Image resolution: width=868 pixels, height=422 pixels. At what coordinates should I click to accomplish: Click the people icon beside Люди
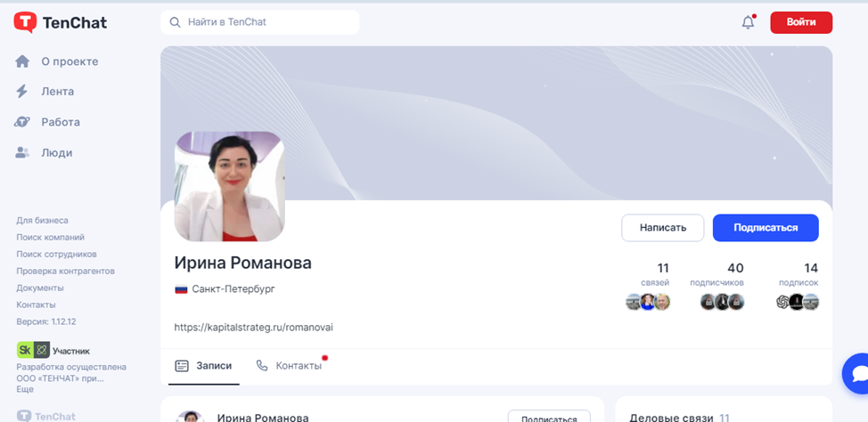(x=22, y=152)
